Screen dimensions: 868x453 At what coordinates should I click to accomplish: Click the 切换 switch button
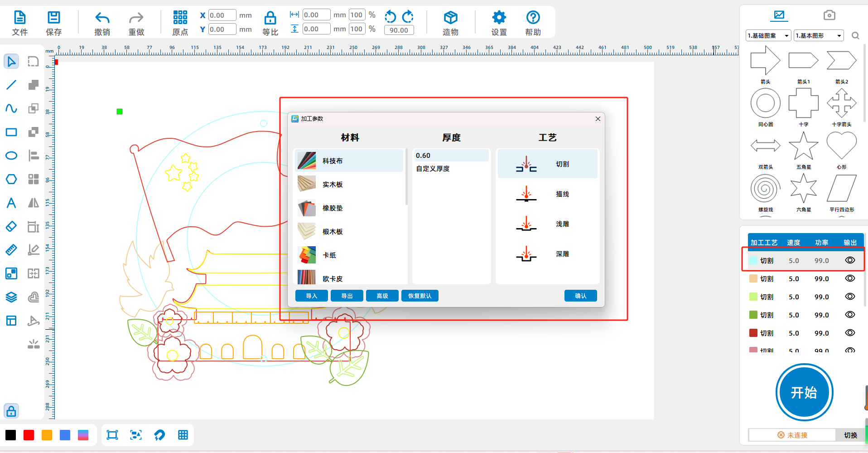(x=850, y=435)
